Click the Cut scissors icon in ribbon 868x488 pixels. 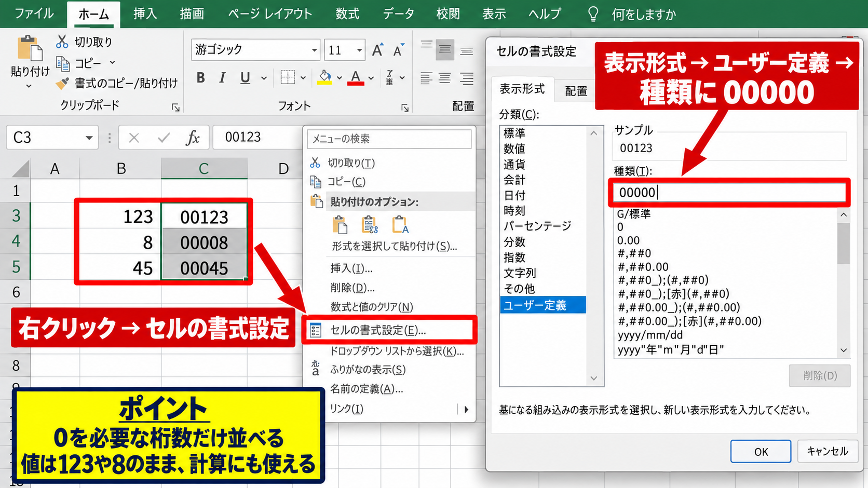(x=62, y=42)
